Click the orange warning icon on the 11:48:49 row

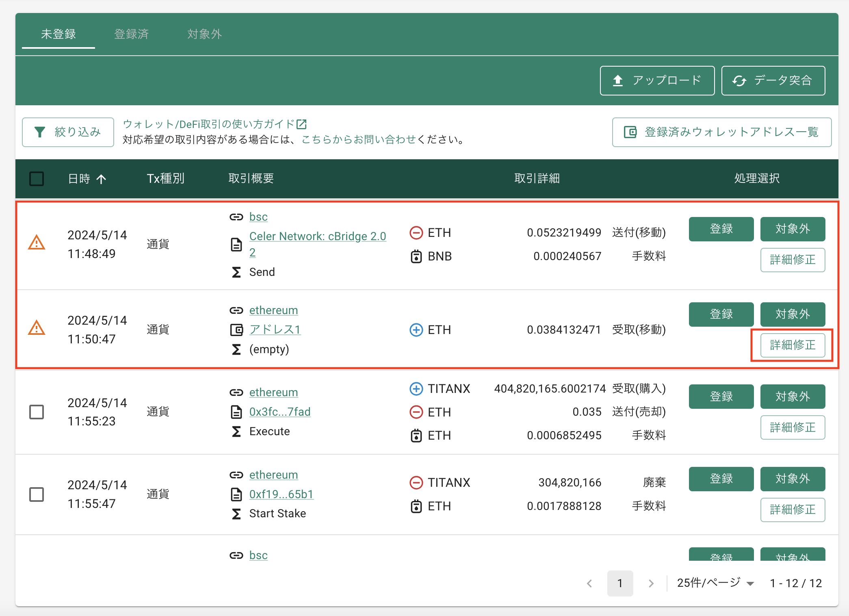[37, 243]
